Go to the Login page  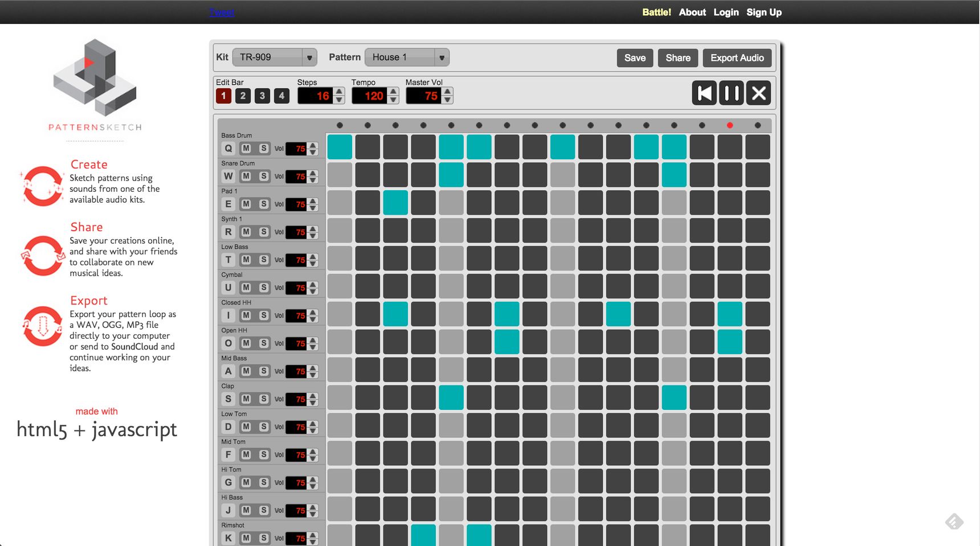point(726,12)
